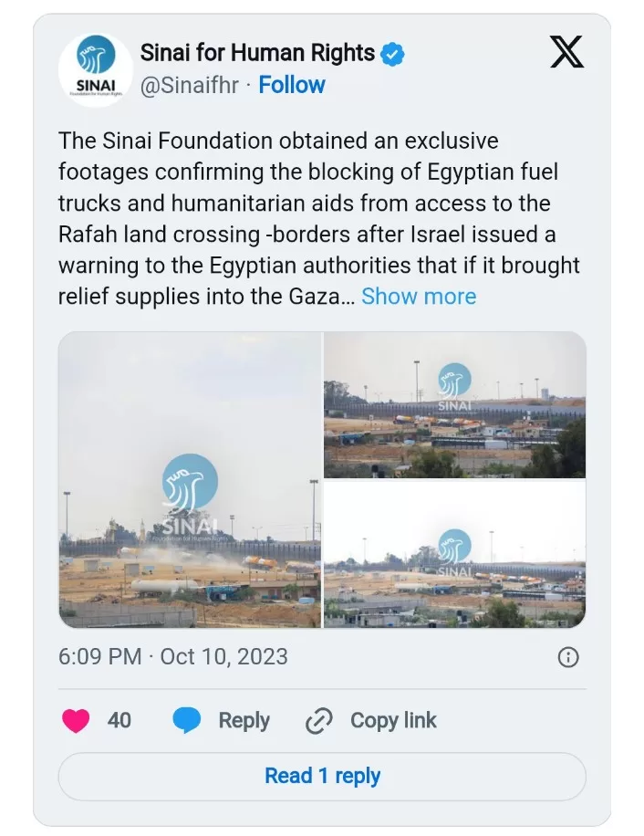The height and width of the screenshot is (836, 644).
Task: Open the Sinai for Human Rights profile name
Action: coord(257,53)
